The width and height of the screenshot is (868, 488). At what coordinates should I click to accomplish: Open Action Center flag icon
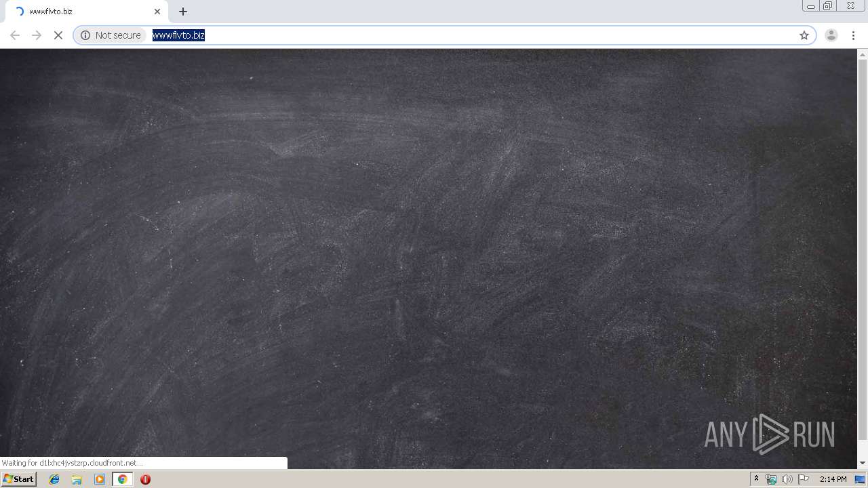(x=804, y=479)
